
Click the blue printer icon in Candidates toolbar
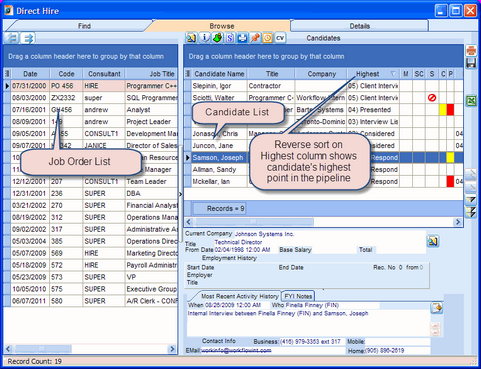242,38
